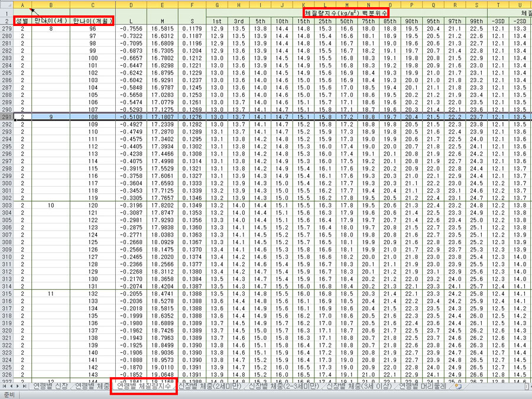The height and width of the screenshot is (399, 532).
Task: Click the L header cell in column D
Action: point(131,21)
